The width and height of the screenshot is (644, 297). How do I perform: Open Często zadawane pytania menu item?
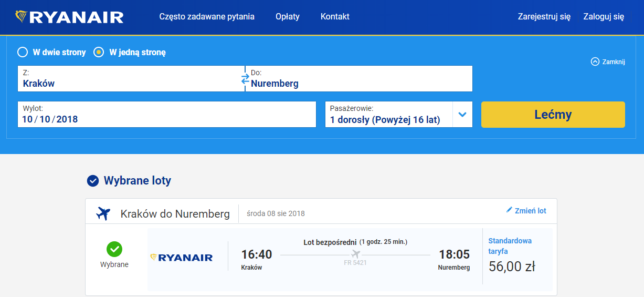tap(207, 17)
